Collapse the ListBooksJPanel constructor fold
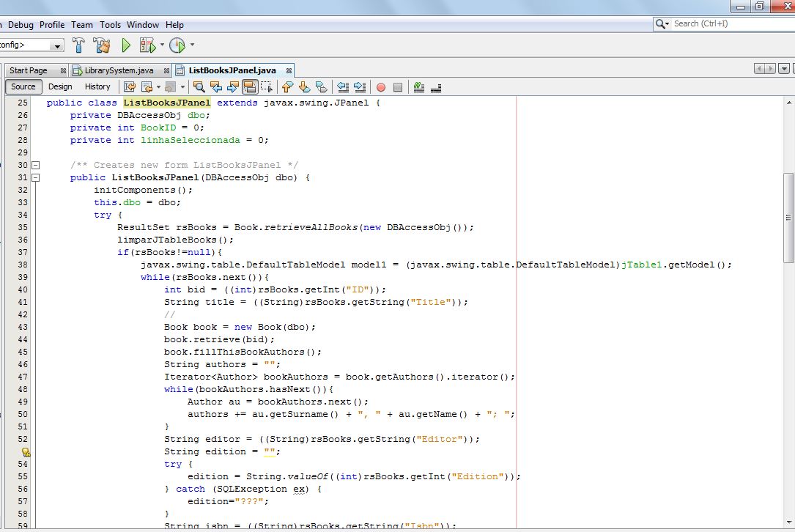The image size is (795, 532). click(x=35, y=177)
